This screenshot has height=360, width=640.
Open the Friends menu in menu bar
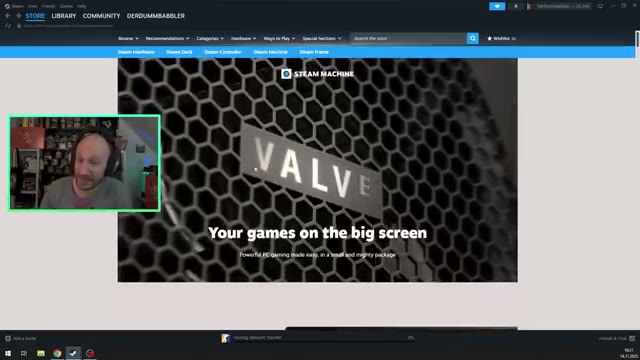pos(48,6)
